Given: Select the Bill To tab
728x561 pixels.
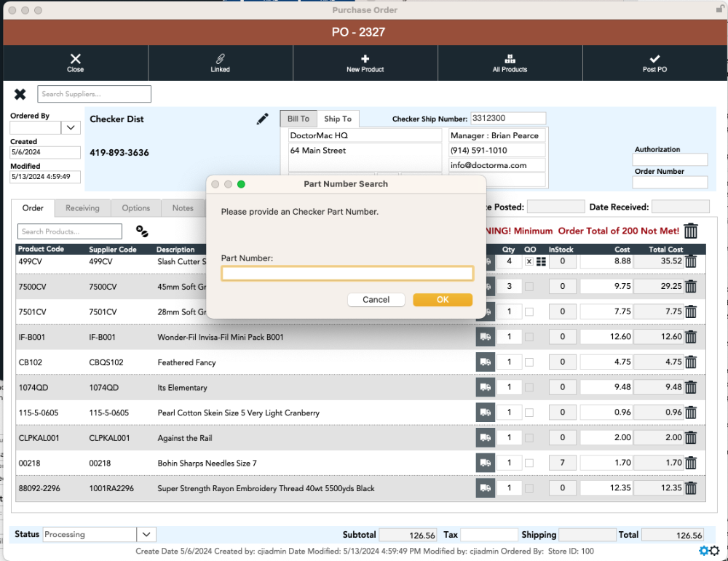Looking at the screenshot, I should click(298, 119).
